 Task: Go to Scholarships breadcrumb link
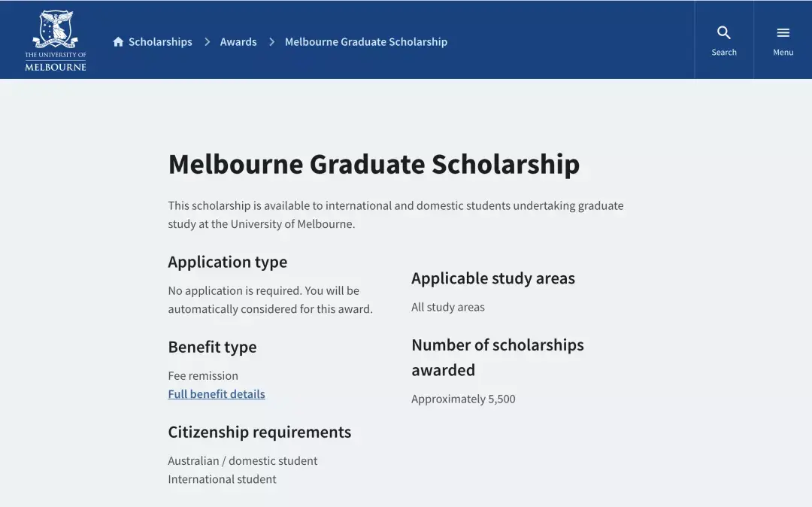pos(160,42)
